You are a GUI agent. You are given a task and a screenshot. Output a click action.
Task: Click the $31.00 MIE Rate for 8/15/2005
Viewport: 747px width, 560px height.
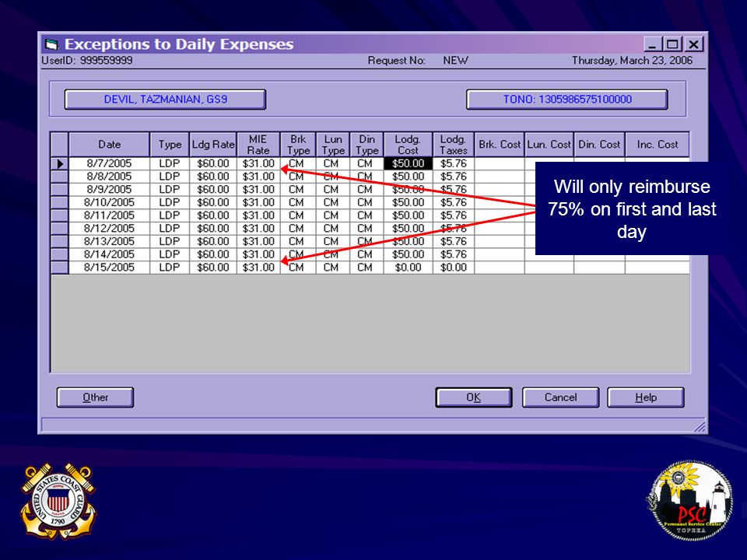(x=258, y=267)
